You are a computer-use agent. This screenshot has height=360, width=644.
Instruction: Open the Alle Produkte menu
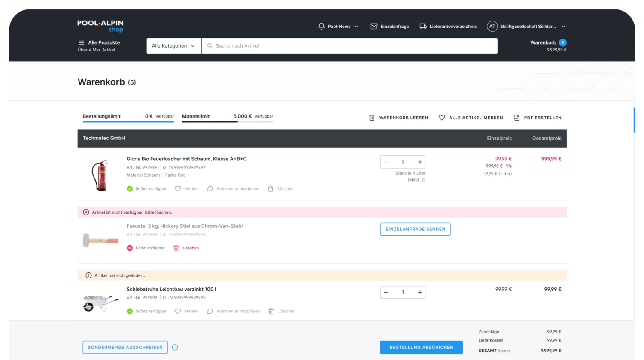coord(99,42)
